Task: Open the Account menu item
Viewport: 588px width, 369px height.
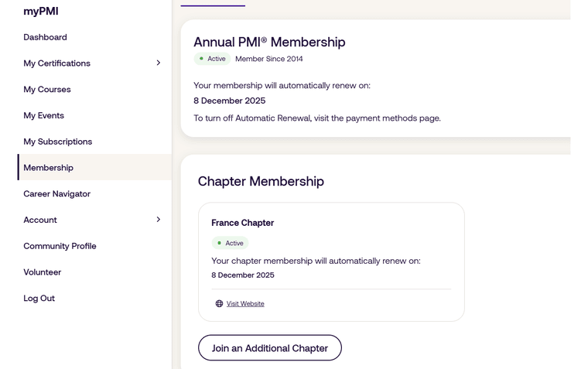Action: pos(40,220)
